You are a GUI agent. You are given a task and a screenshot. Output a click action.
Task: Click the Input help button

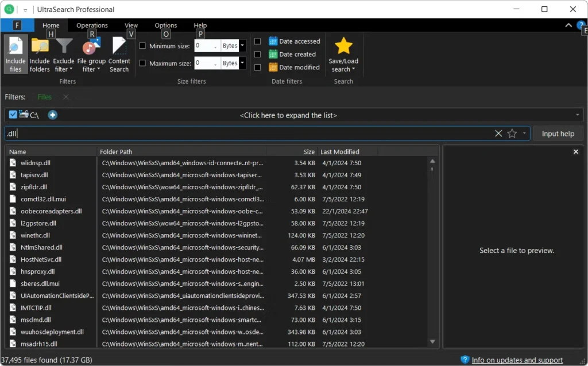tap(558, 134)
